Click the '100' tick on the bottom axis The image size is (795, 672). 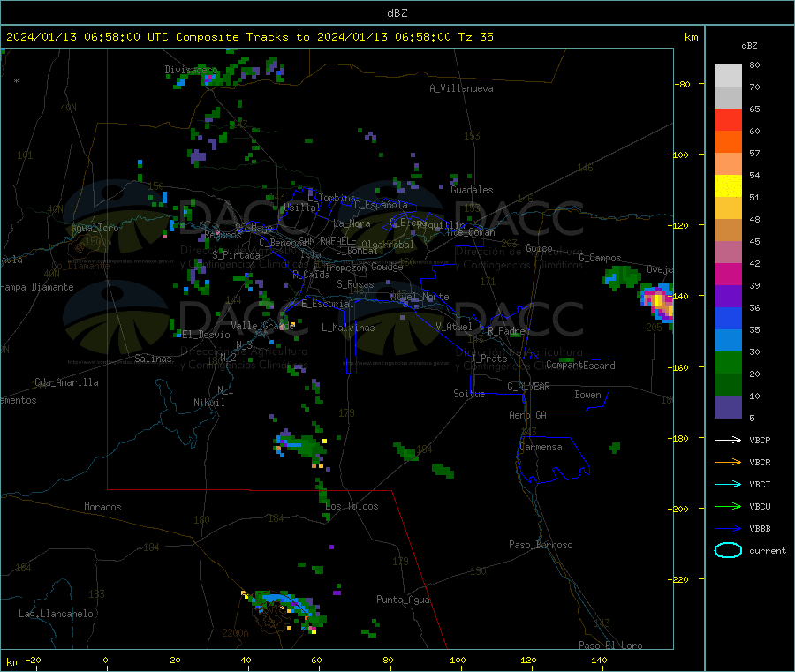pyautogui.click(x=458, y=660)
